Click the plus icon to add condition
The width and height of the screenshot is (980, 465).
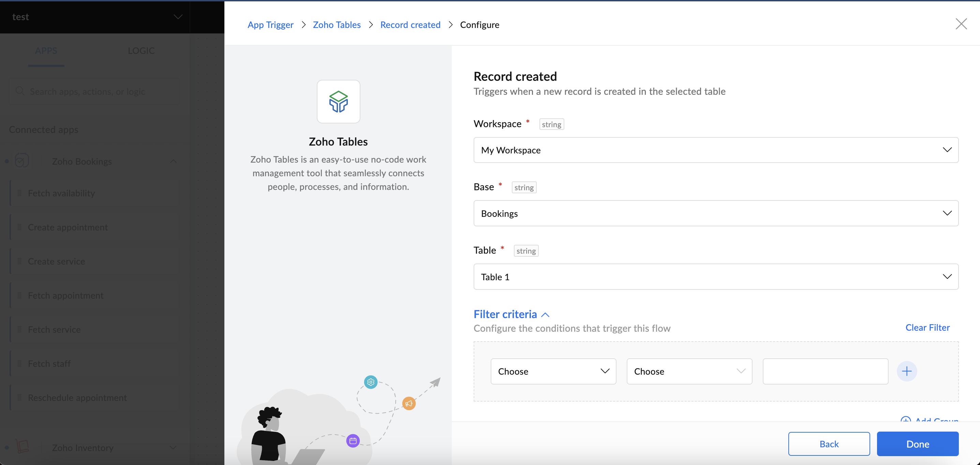(x=907, y=371)
